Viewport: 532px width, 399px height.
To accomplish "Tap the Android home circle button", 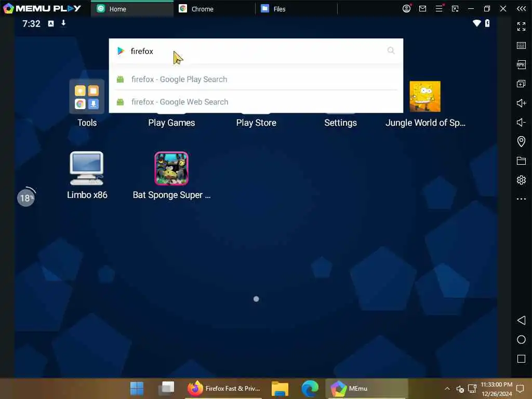I will pos(521,340).
